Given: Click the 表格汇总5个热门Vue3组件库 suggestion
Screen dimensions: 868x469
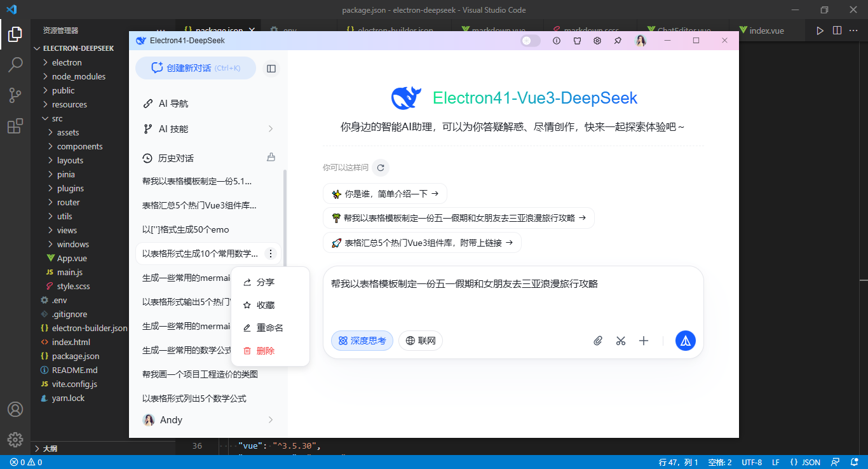Looking at the screenshot, I should (x=421, y=242).
